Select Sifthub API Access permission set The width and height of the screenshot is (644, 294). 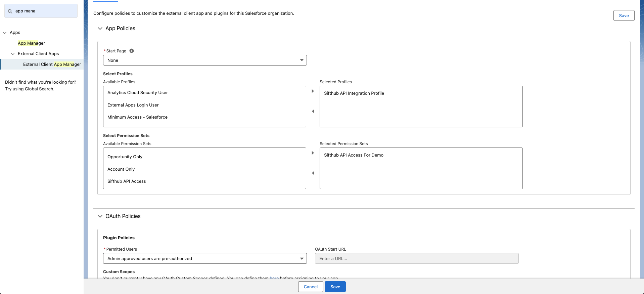pyautogui.click(x=127, y=181)
